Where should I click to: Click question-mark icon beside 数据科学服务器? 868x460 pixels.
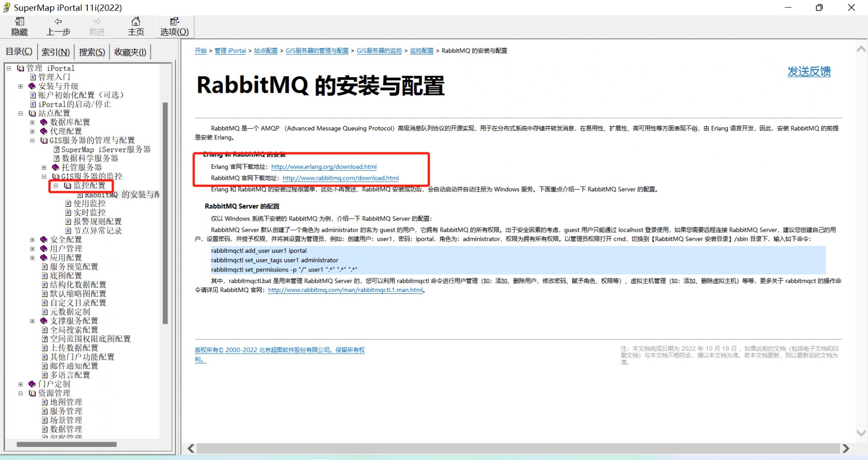coord(57,158)
